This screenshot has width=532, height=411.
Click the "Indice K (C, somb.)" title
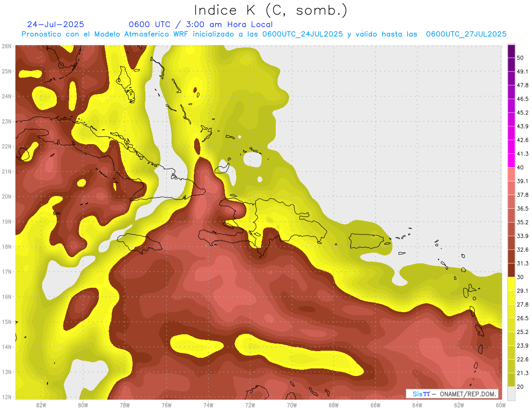(x=270, y=10)
